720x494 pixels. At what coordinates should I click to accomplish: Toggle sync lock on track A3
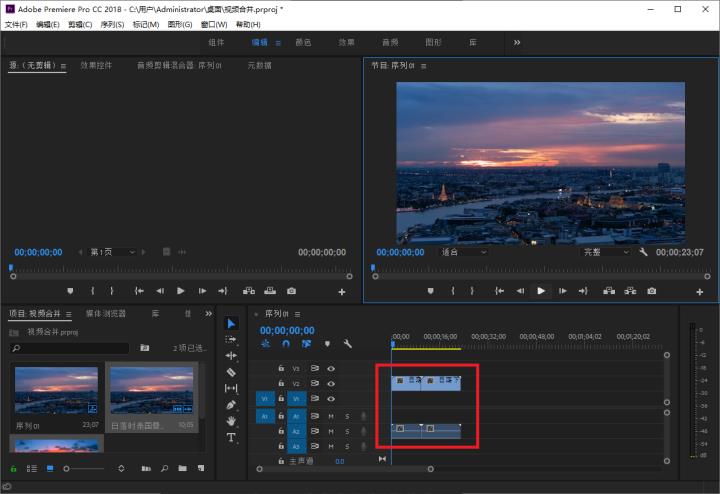coord(315,446)
